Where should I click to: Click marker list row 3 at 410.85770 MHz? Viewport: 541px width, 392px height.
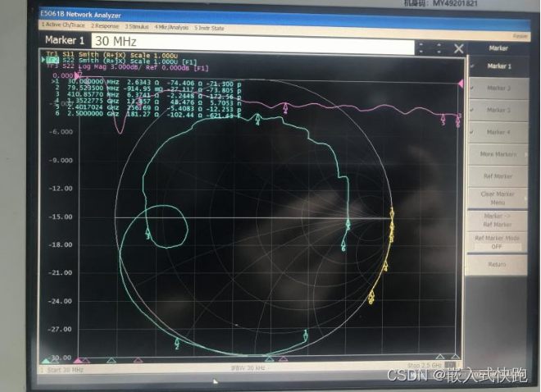148,95
